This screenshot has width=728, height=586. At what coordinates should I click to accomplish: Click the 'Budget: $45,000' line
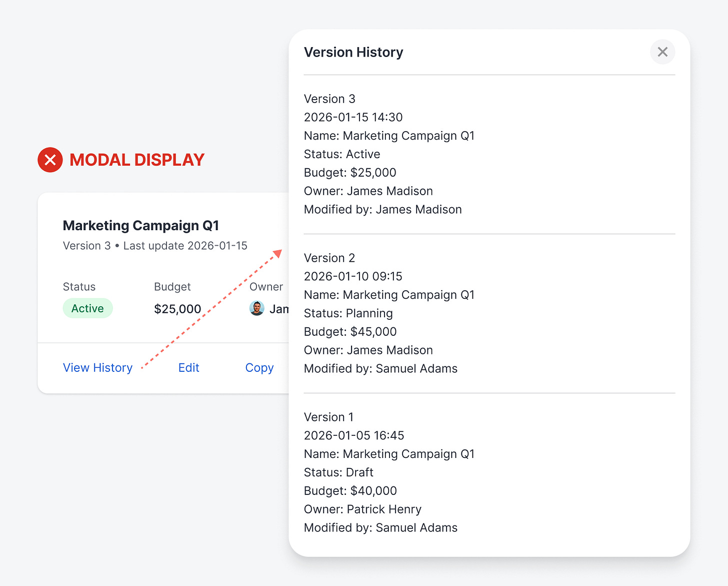pos(350,332)
